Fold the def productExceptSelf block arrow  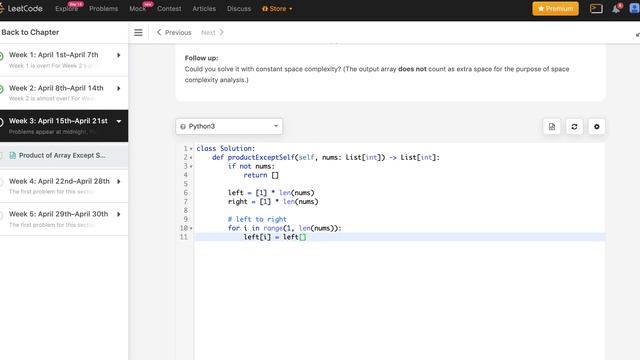click(x=191, y=158)
